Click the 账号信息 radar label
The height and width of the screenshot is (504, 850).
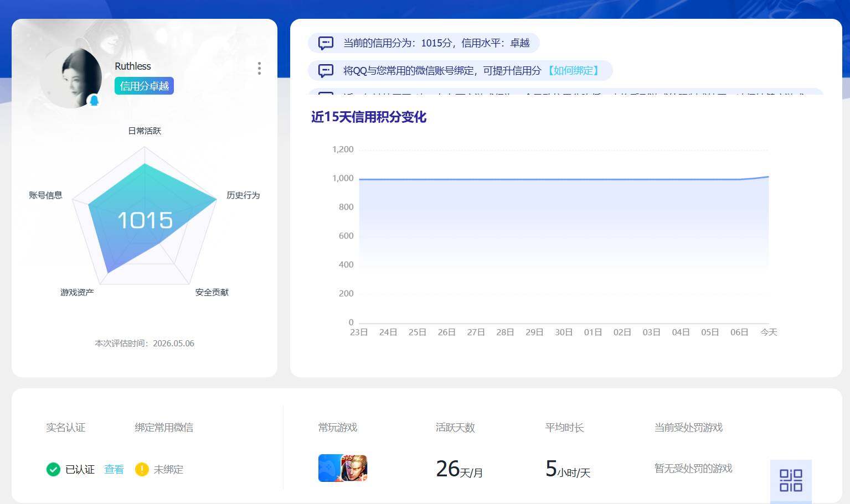(45, 195)
